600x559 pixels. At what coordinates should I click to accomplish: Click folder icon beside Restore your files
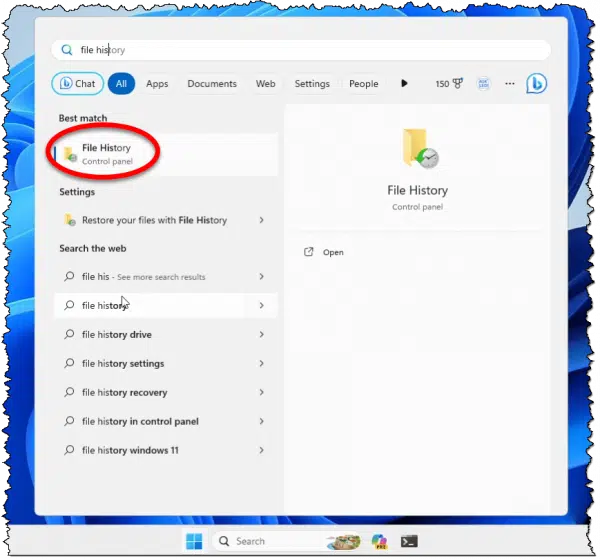coord(70,220)
